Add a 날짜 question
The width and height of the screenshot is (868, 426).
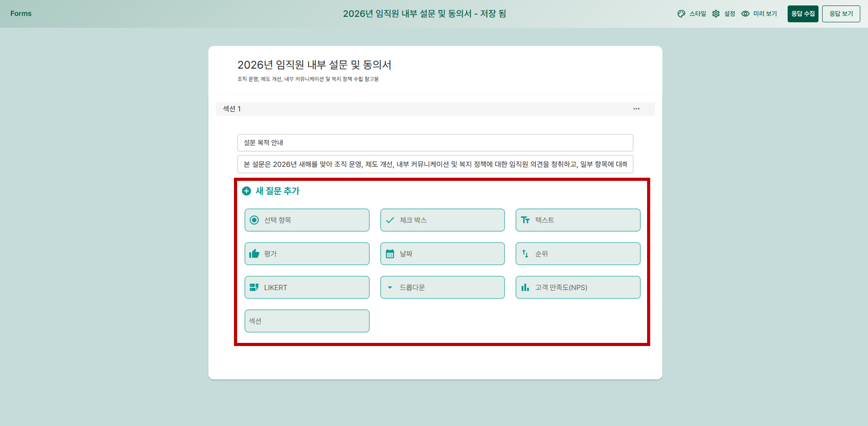click(442, 254)
